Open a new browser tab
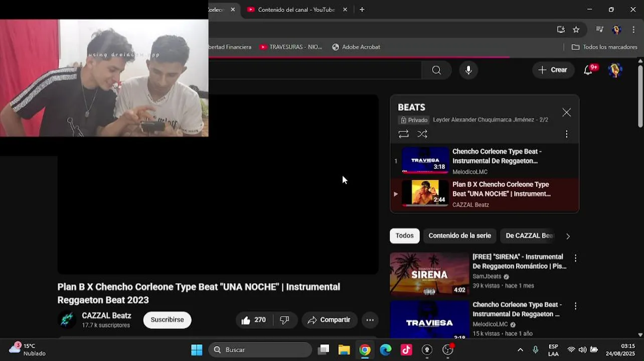Viewport: 644px width, 361px height. point(362,10)
